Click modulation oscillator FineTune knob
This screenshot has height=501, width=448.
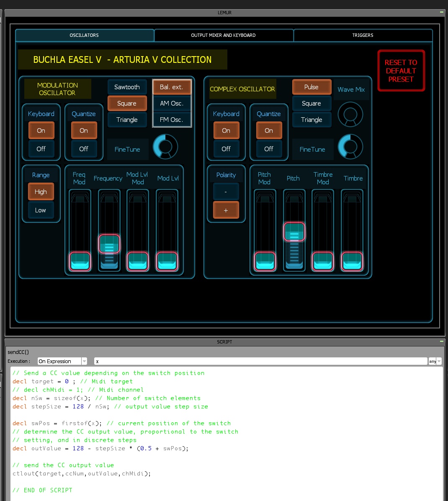click(165, 147)
